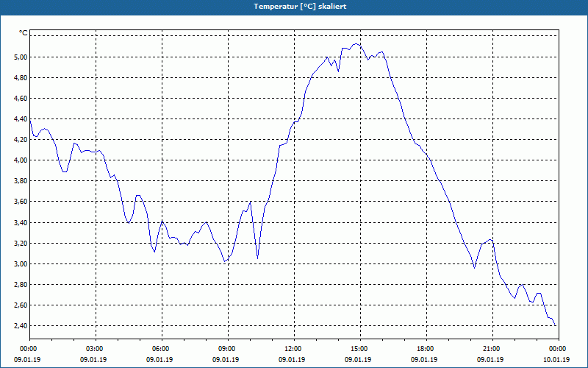
Task: Select the 4,60 temperature axis label
Action: [x=21, y=99]
